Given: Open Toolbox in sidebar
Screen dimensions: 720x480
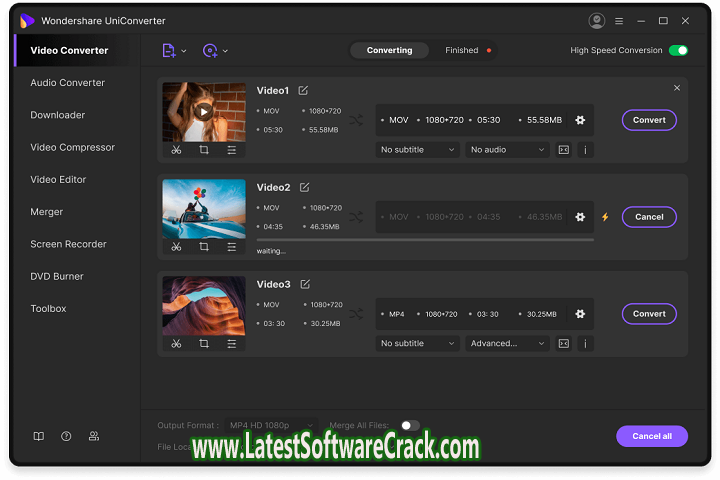Looking at the screenshot, I should 48,309.
